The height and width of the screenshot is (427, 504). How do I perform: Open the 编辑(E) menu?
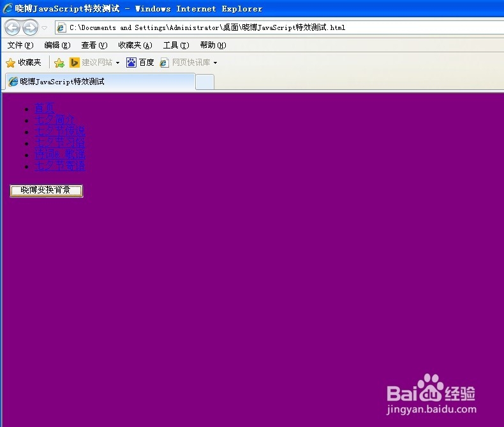[x=57, y=45]
